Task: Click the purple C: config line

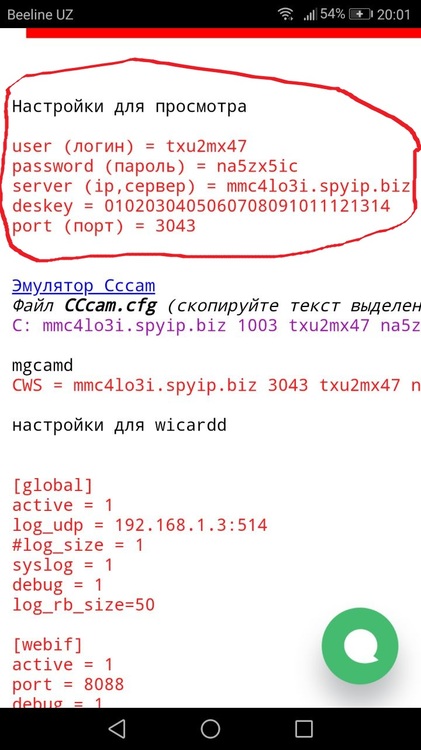Action: click(216, 326)
